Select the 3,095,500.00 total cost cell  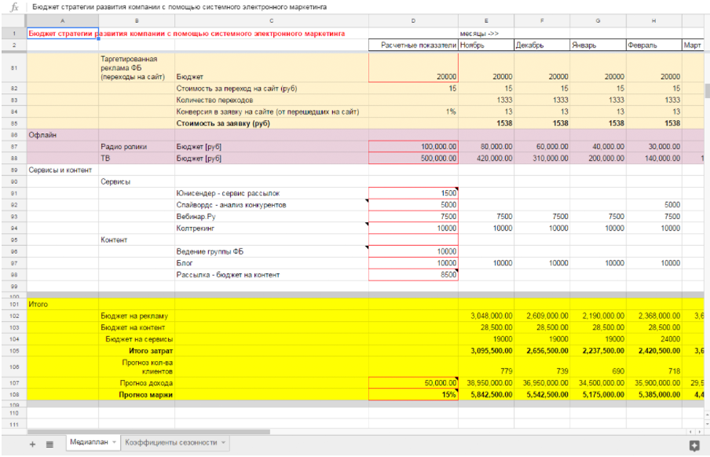pyautogui.click(x=486, y=351)
